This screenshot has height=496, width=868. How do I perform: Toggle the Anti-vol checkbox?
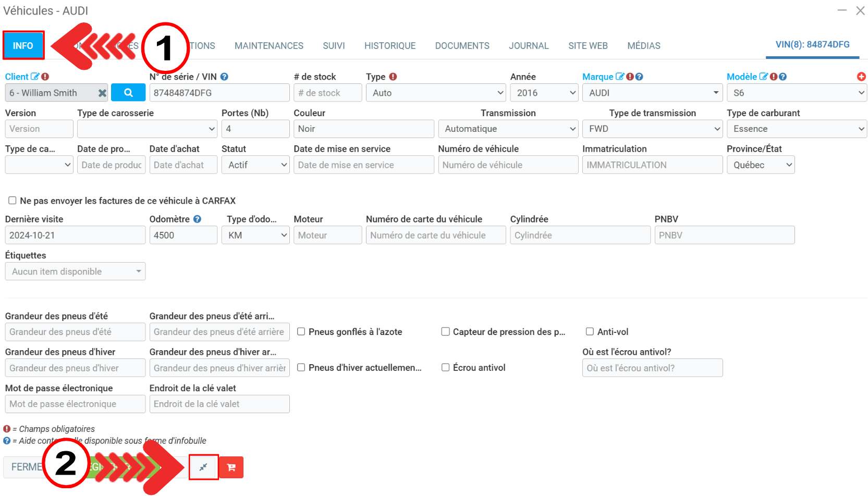pos(590,332)
